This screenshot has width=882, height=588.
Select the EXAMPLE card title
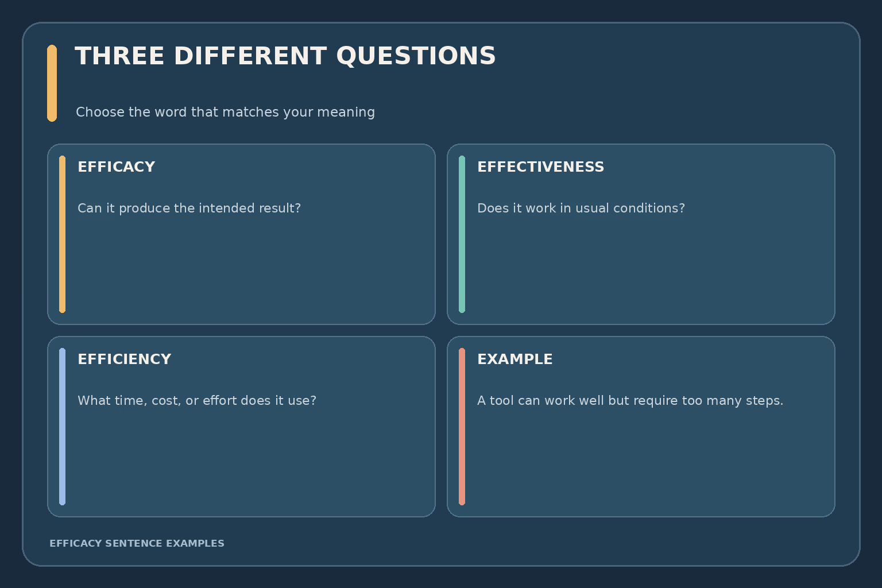(x=515, y=359)
